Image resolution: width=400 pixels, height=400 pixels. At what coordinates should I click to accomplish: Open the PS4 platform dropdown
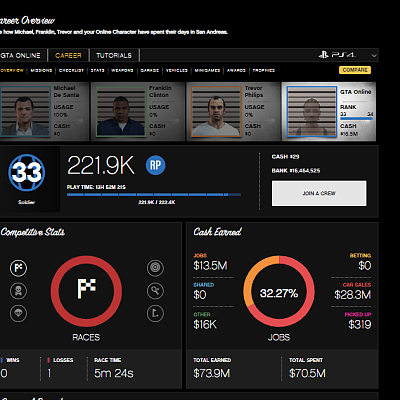(347, 55)
